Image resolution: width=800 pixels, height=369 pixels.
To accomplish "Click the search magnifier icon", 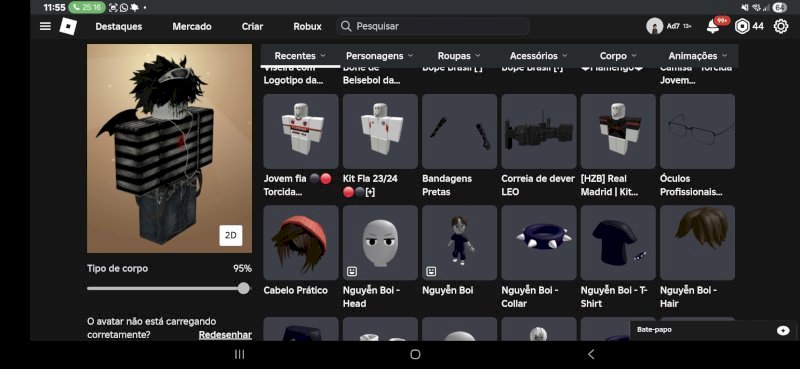I will click(346, 26).
